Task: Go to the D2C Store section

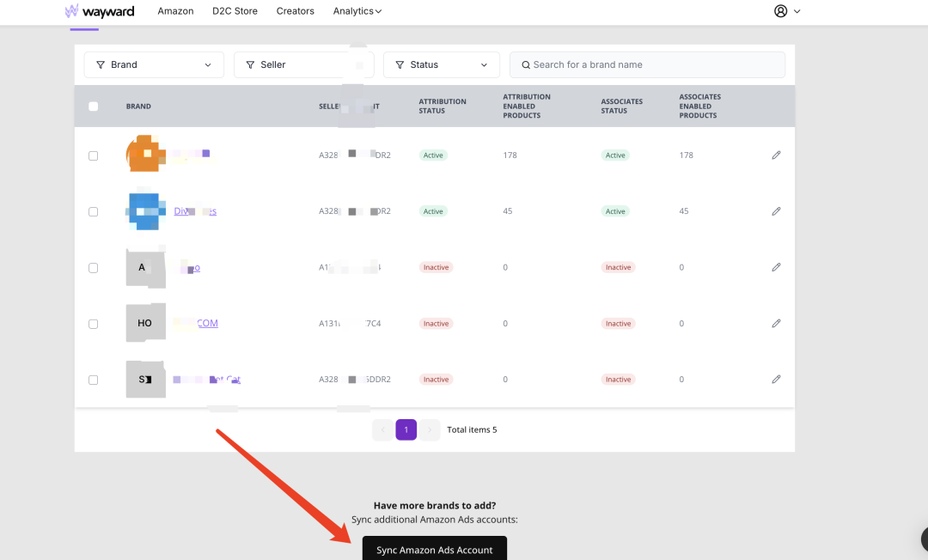Action: point(235,10)
